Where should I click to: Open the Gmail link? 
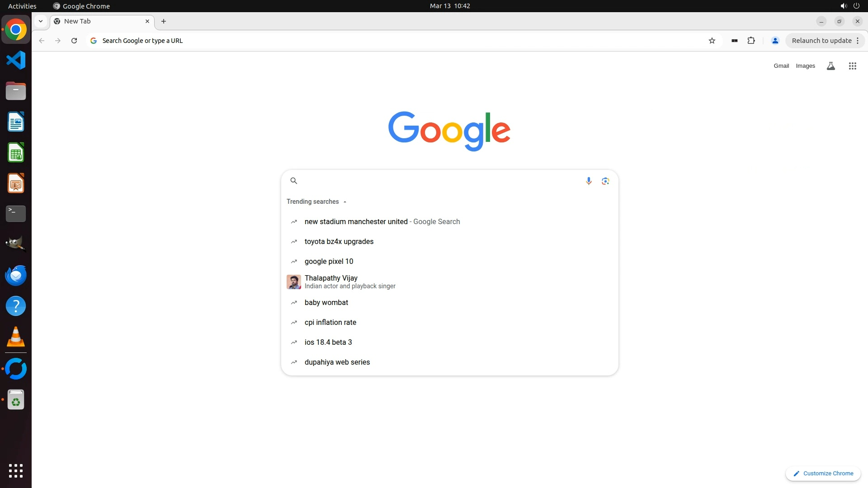(781, 66)
